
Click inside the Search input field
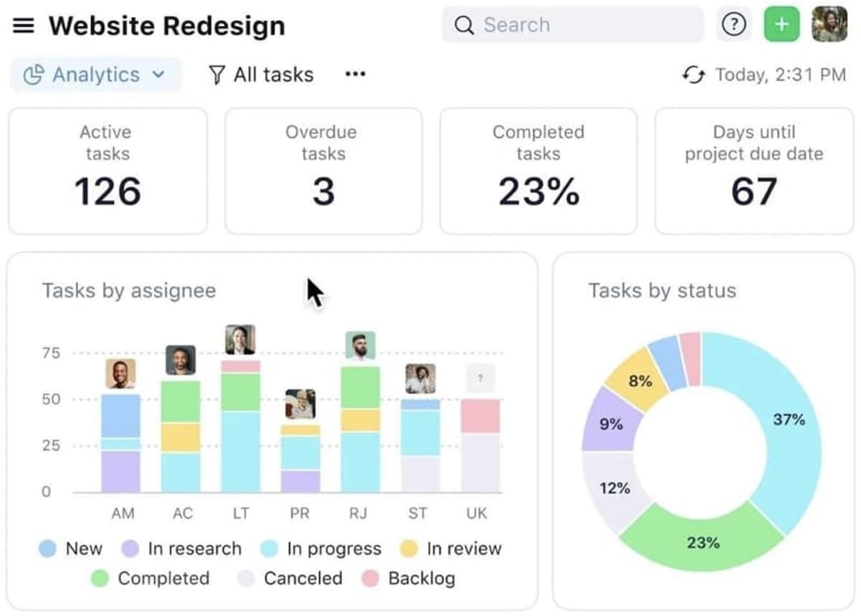point(567,25)
